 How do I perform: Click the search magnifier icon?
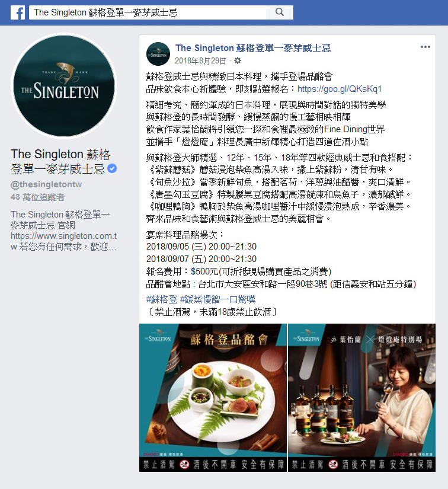280,12
